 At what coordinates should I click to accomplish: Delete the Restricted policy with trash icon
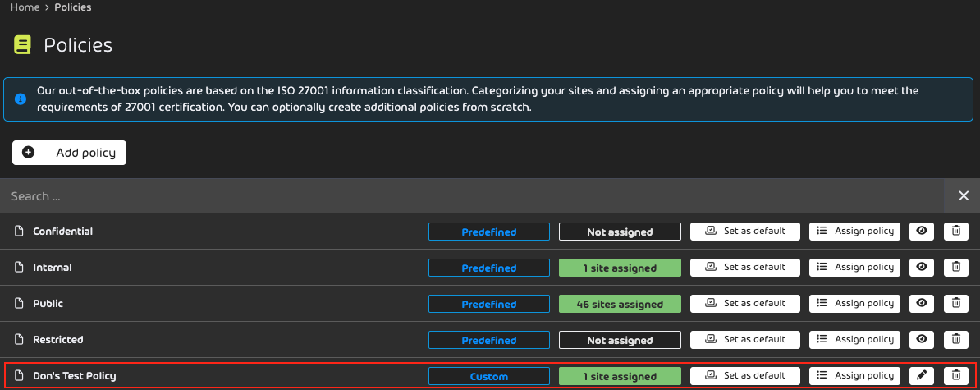[955, 340]
